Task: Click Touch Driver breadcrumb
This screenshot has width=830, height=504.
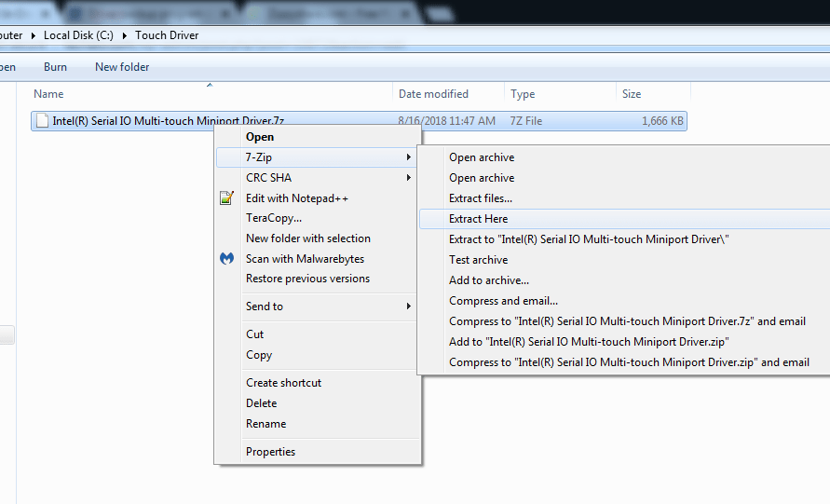Action: coord(167,35)
